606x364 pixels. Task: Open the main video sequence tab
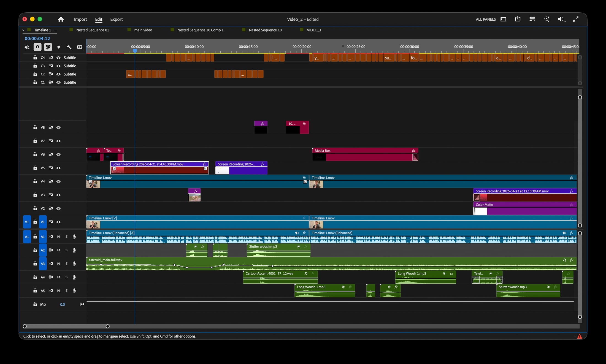point(143,30)
